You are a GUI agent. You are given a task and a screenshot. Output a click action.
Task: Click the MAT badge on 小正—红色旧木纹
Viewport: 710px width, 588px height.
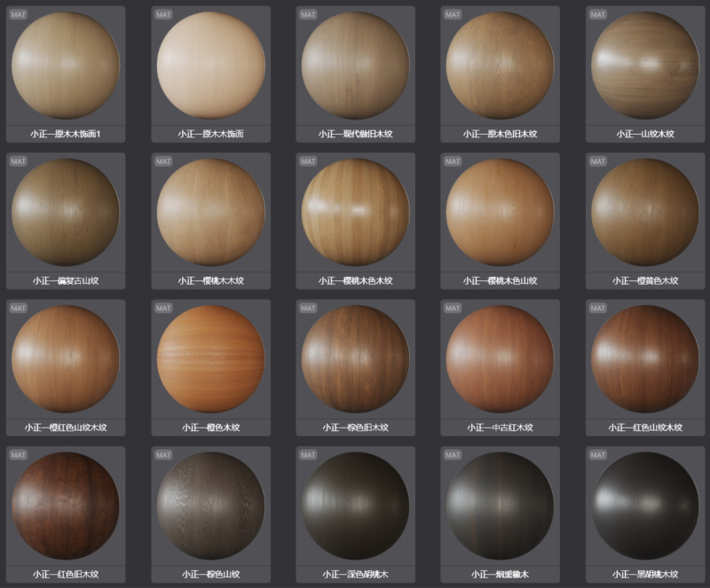click(x=18, y=454)
